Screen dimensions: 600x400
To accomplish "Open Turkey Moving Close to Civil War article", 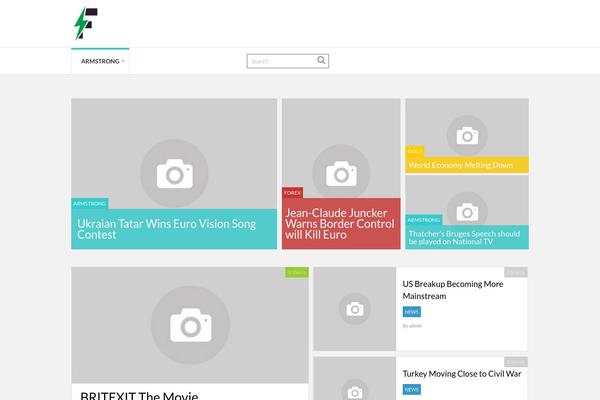I will 461,374.
